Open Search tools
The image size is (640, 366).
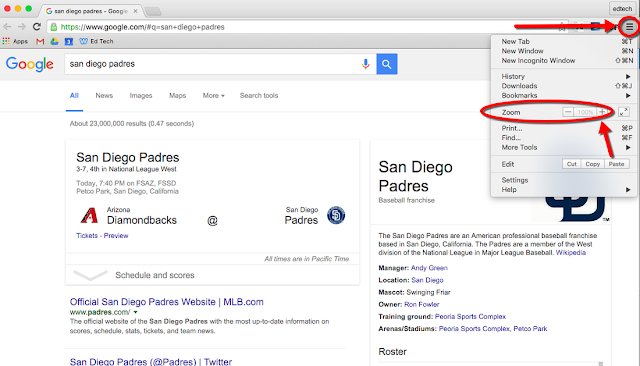[x=259, y=95]
